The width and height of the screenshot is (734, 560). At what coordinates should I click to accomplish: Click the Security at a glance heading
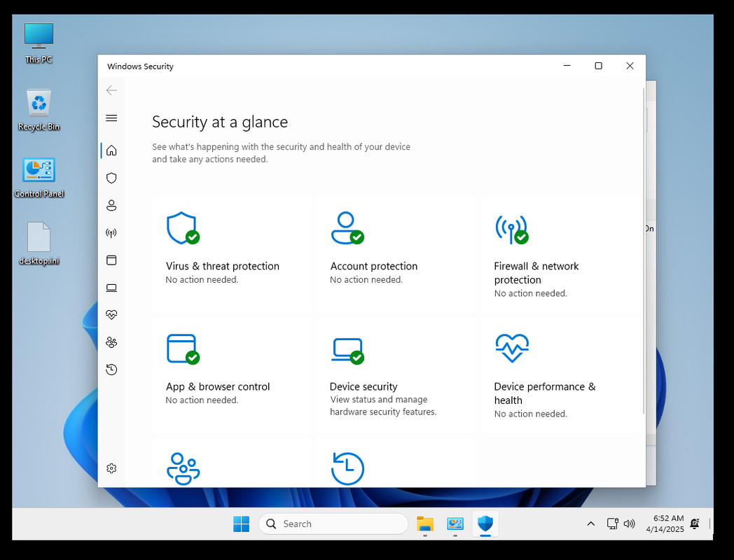(220, 122)
